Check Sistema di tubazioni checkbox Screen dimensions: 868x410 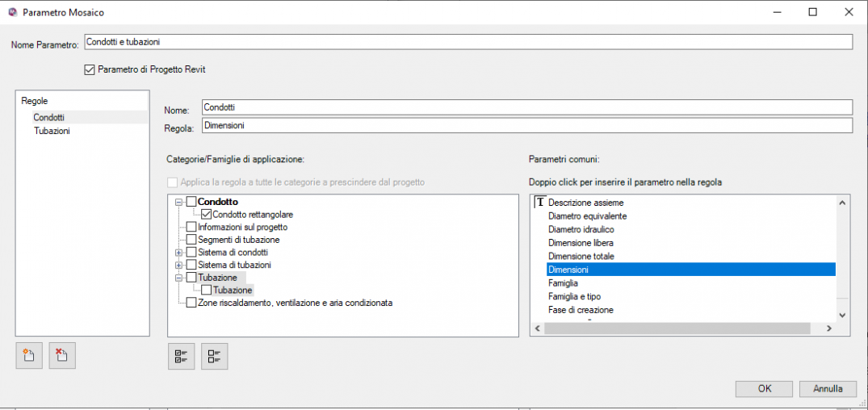coord(191,265)
